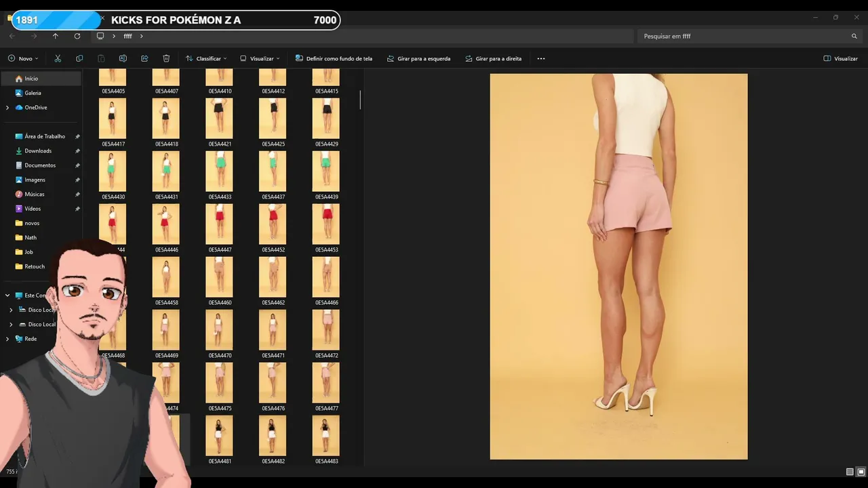868x488 pixels.
Task: Open the Documentos quick access folder
Action: tap(41, 165)
